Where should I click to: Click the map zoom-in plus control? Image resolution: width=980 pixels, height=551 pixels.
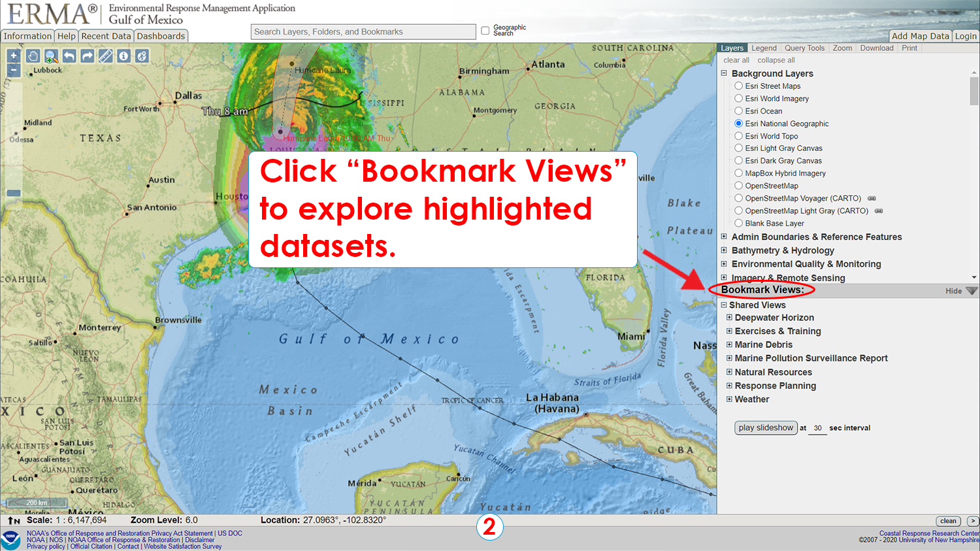(x=13, y=56)
